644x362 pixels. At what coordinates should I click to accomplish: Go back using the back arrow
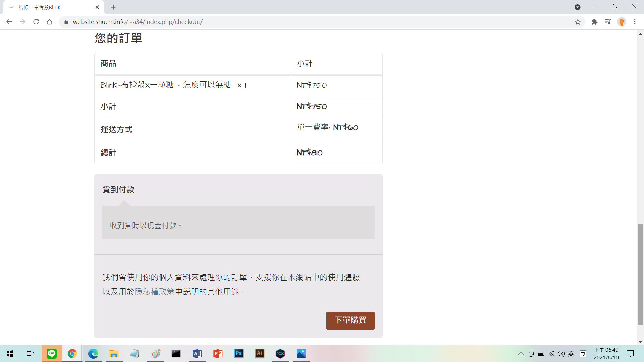(x=9, y=22)
